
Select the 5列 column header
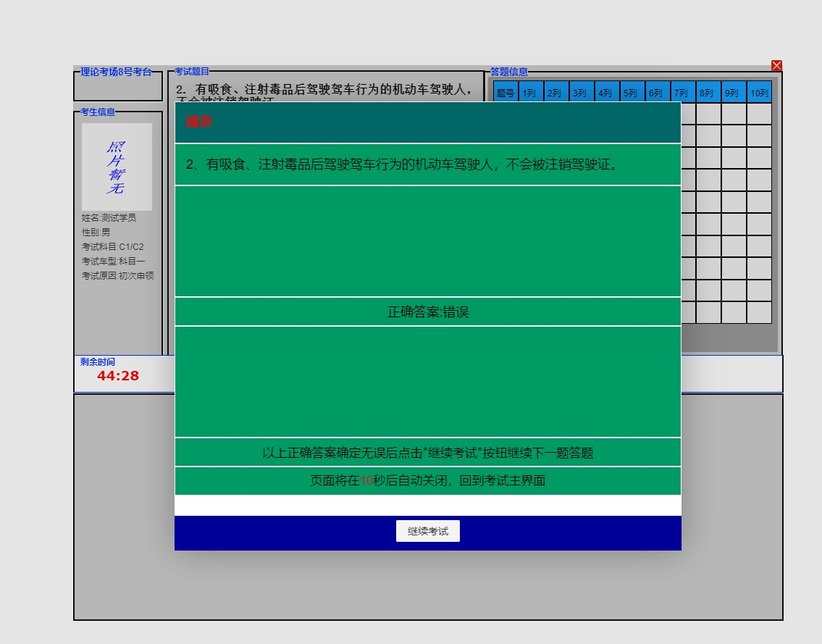[x=632, y=92]
